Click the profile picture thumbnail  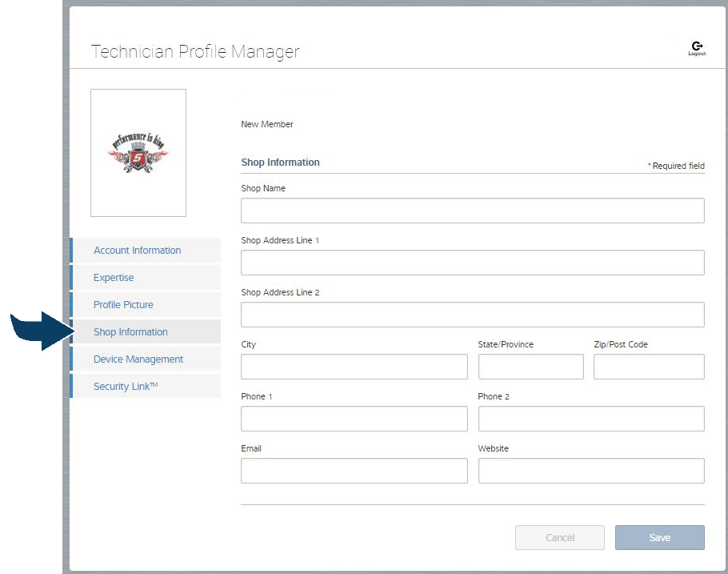(138, 153)
